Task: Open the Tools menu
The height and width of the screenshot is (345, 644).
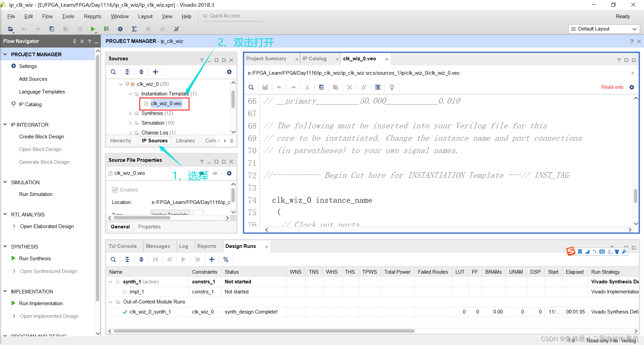Action: (68, 16)
